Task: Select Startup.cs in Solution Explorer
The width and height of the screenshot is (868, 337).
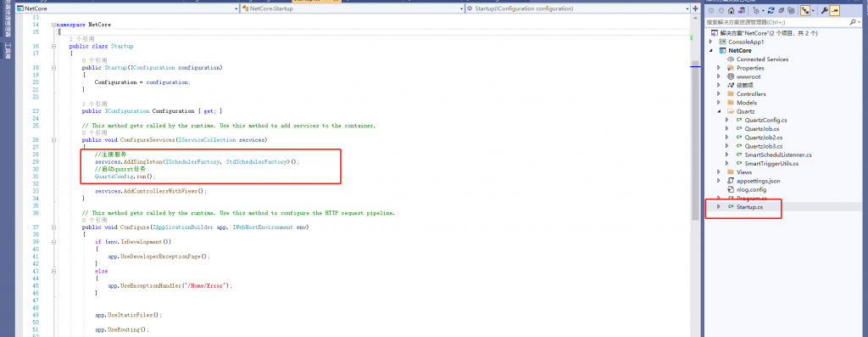Action: click(749, 207)
